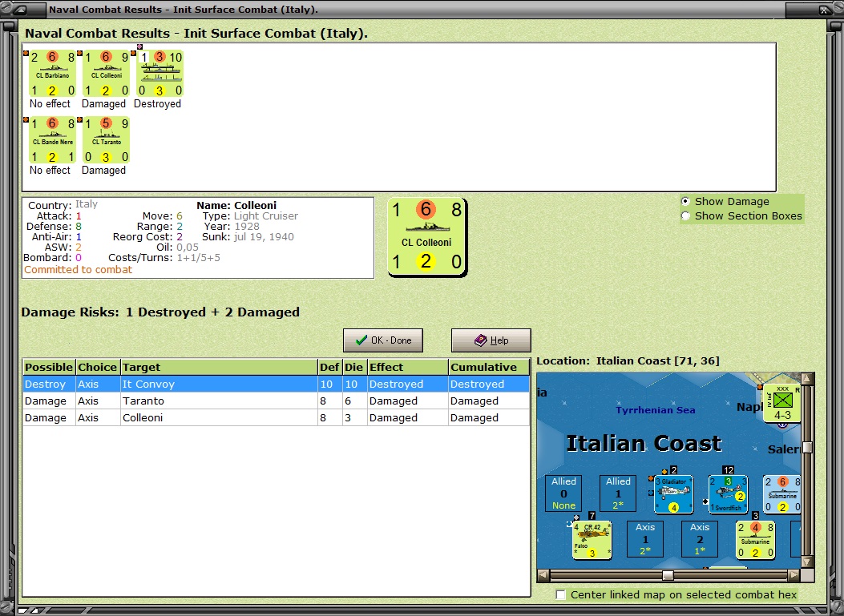Click the 'Name: Colleoni' unit heading

pyautogui.click(x=236, y=205)
